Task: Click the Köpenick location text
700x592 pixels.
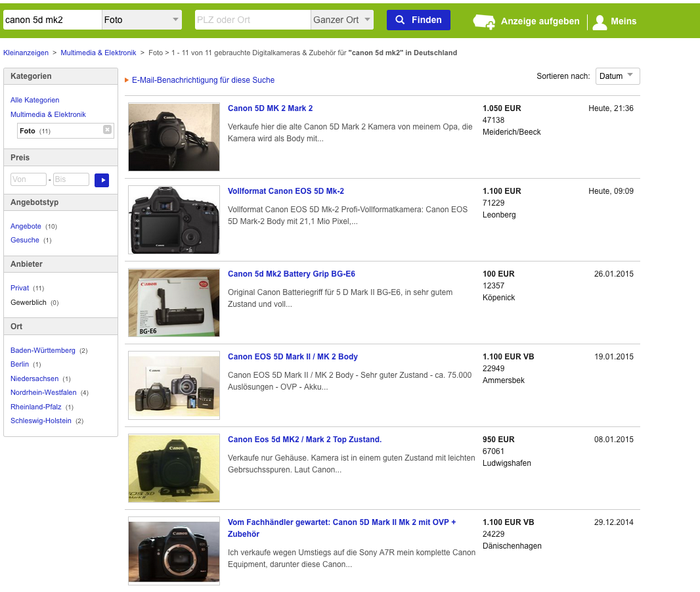Action: [498, 298]
